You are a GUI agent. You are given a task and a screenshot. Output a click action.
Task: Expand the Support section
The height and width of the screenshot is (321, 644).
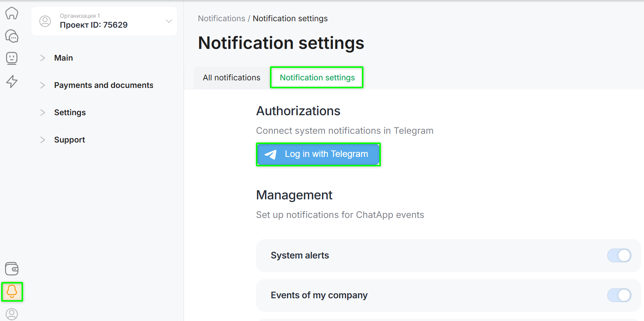pos(43,140)
